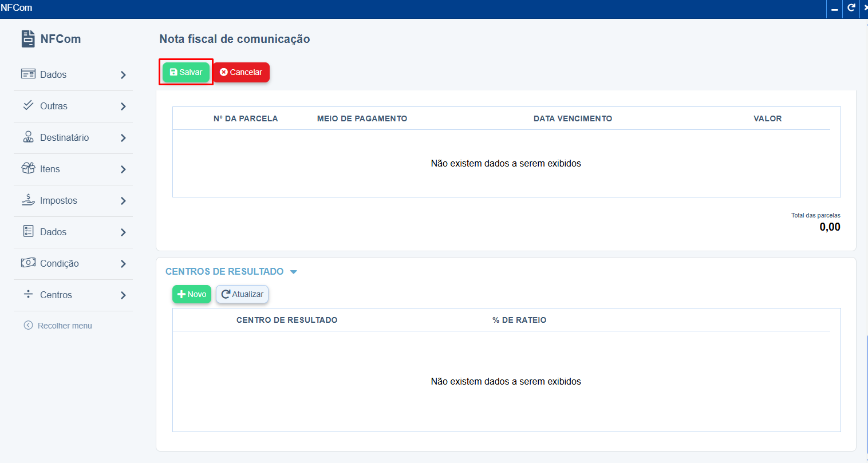The height and width of the screenshot is (463, 868).
Task: Click the NFCom document logo icon
Action: pos(28,39)
